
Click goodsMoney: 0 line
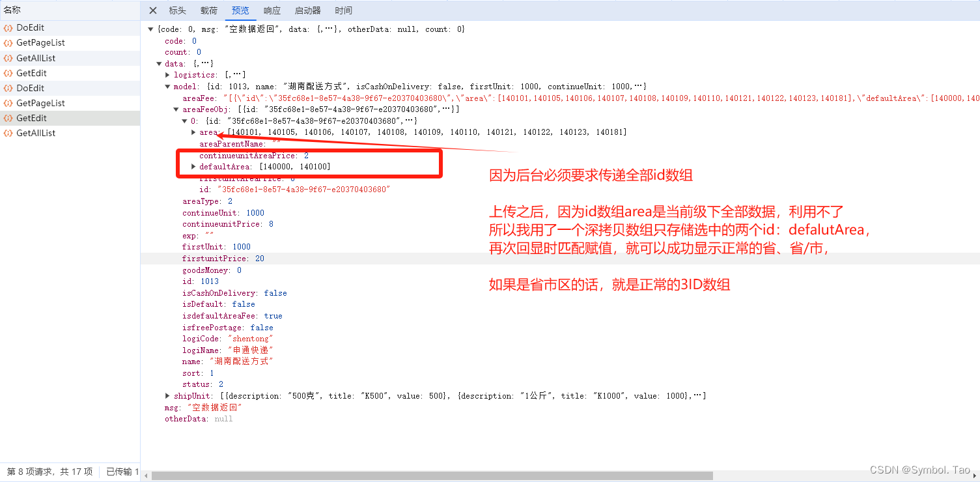212,270
